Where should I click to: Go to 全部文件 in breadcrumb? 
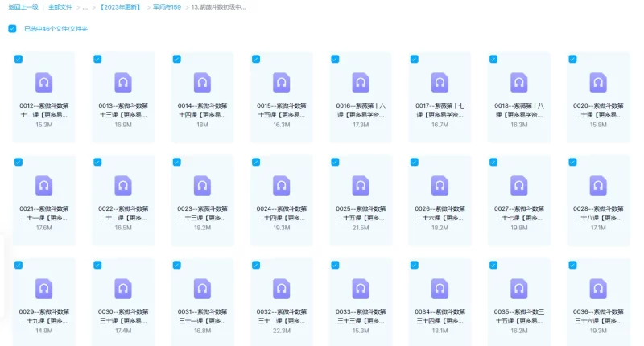(x=60, y=6)
